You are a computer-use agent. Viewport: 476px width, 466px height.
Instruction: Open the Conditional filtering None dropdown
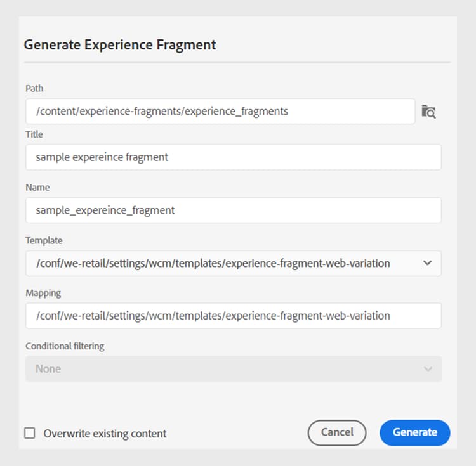222,368
